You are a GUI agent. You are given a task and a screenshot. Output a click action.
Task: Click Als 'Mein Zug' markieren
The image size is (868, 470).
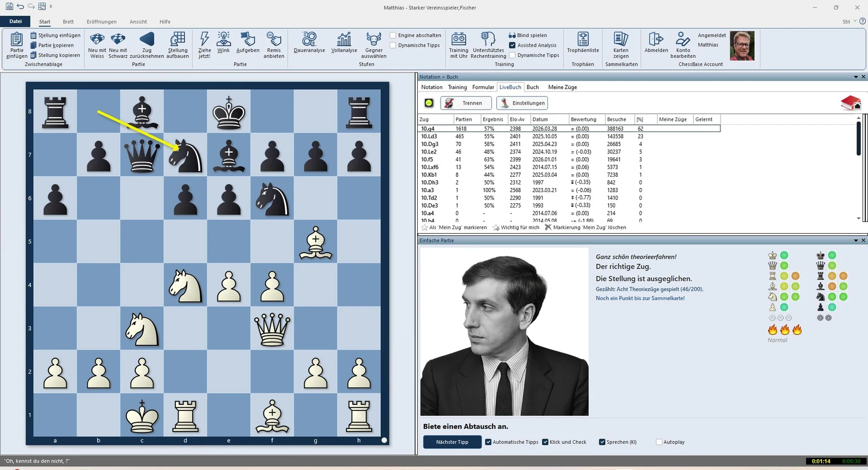pyautogui.click(x=454, y=228)
